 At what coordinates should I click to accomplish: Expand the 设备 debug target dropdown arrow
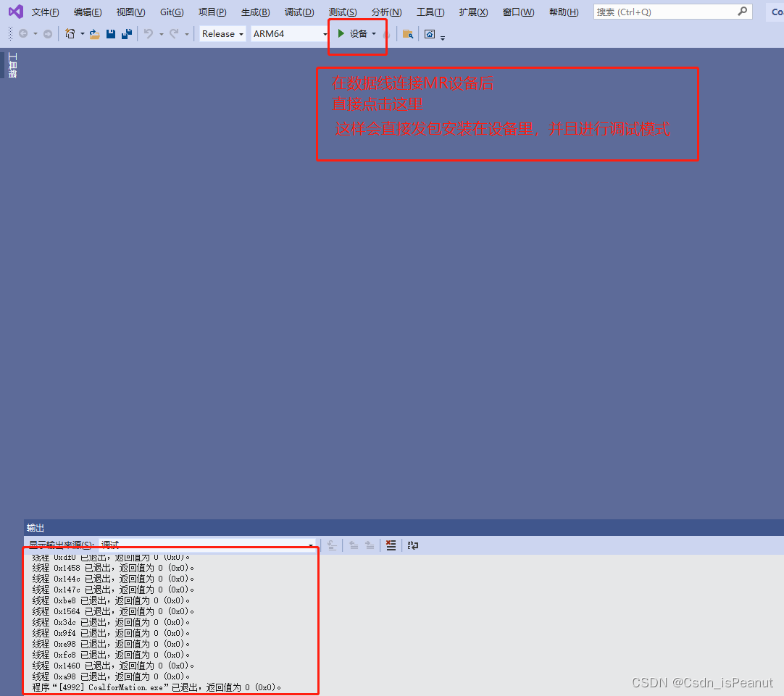[x=374, y=34]
